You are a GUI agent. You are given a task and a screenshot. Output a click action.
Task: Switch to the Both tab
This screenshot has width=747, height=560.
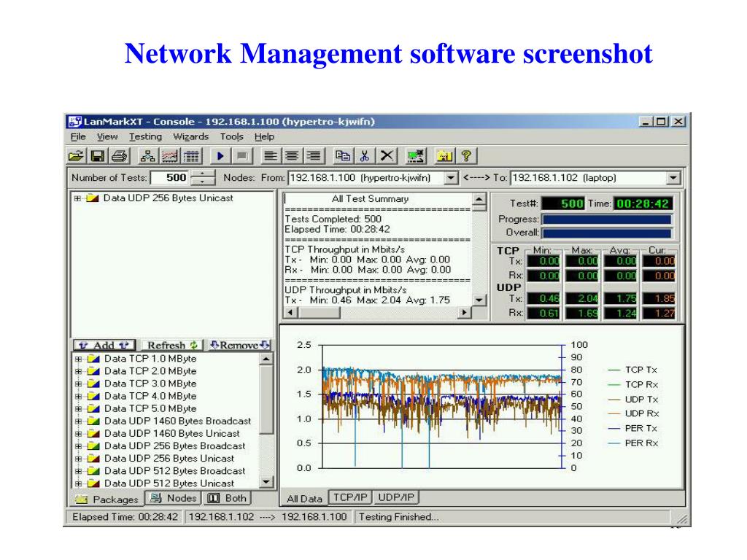click(228, 498)
